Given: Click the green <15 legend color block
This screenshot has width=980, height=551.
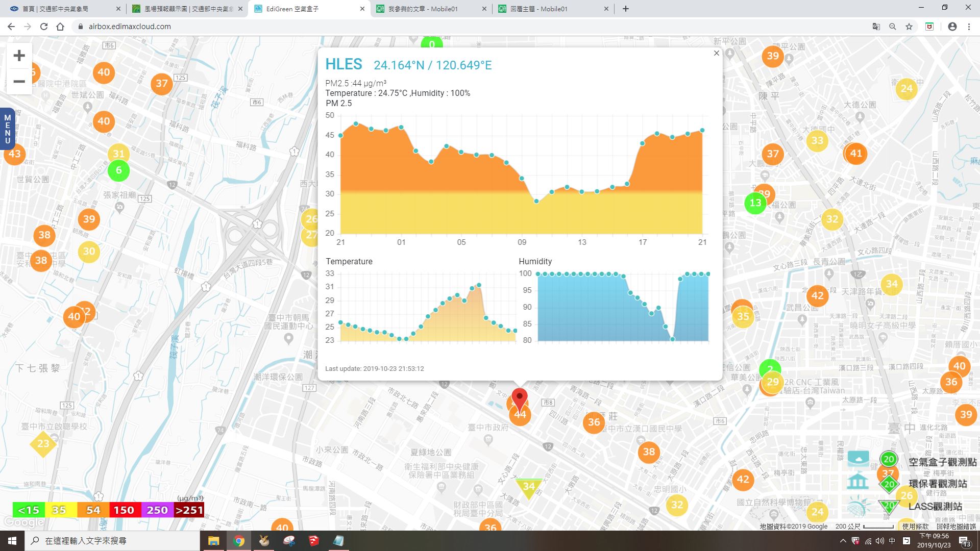Looking at the screenshot, I should click(x=29, y=510).
